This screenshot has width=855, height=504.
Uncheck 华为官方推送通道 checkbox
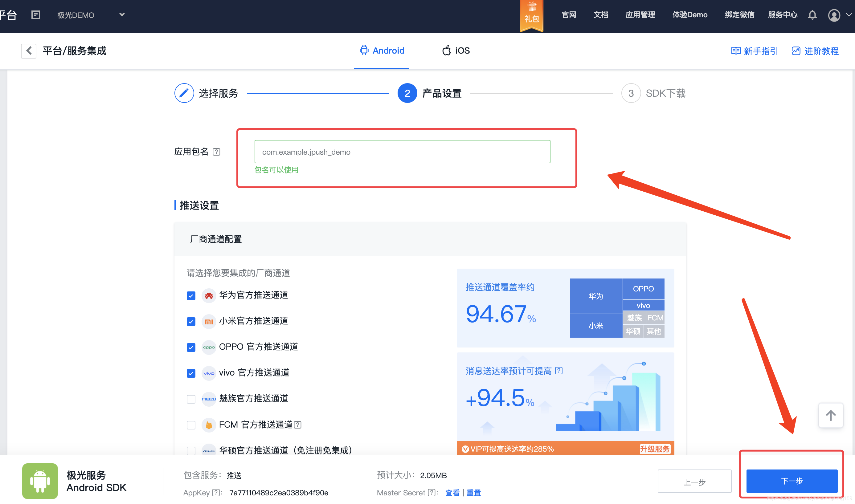tap(191, 295)
